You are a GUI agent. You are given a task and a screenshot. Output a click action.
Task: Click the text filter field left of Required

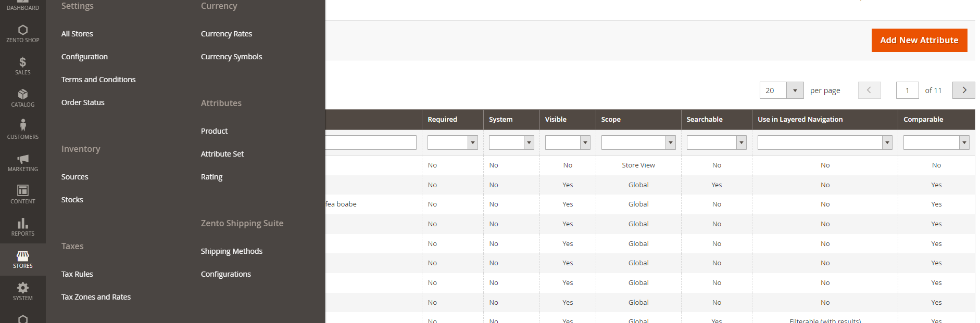pos(371,143)
